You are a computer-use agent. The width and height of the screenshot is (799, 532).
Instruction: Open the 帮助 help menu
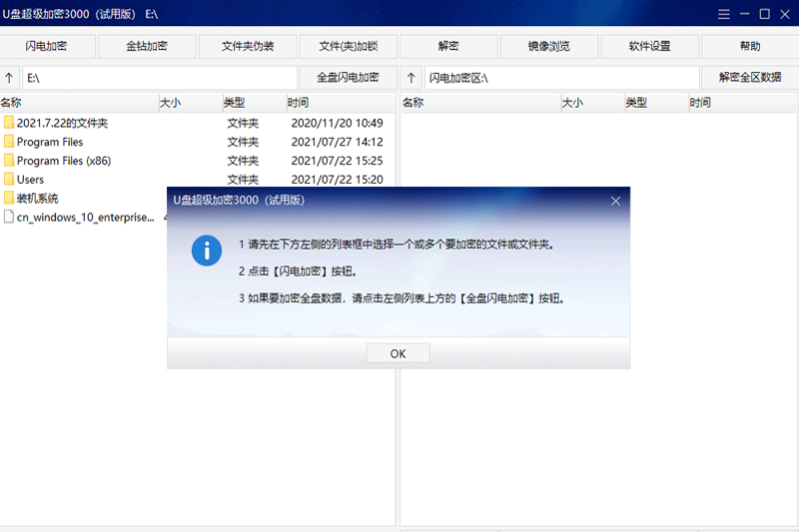pos(749,47)
